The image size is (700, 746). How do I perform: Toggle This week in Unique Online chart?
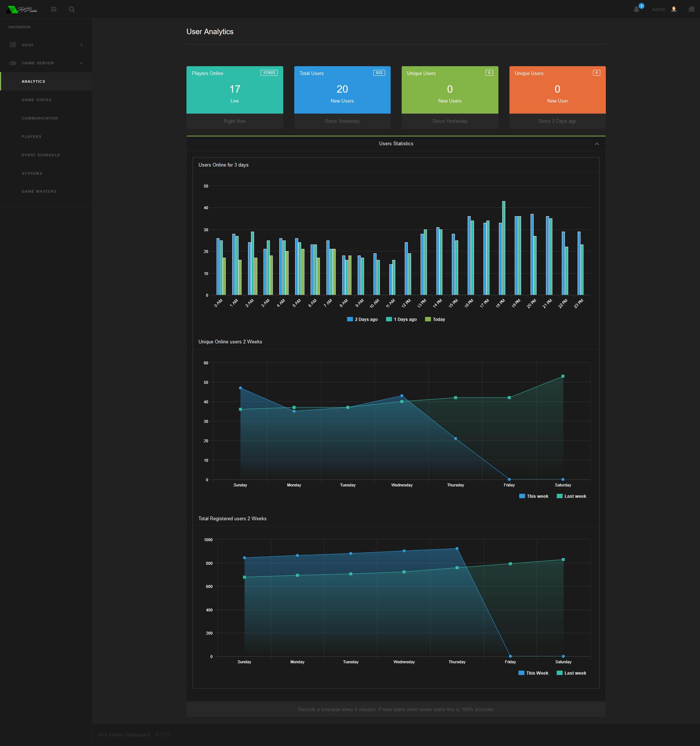(x=533, y=496)
